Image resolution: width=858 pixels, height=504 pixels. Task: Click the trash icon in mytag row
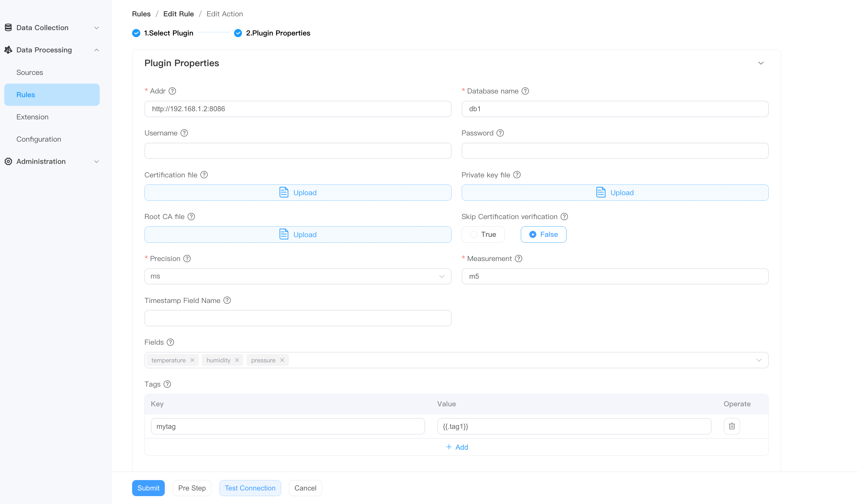pos(732,426)
